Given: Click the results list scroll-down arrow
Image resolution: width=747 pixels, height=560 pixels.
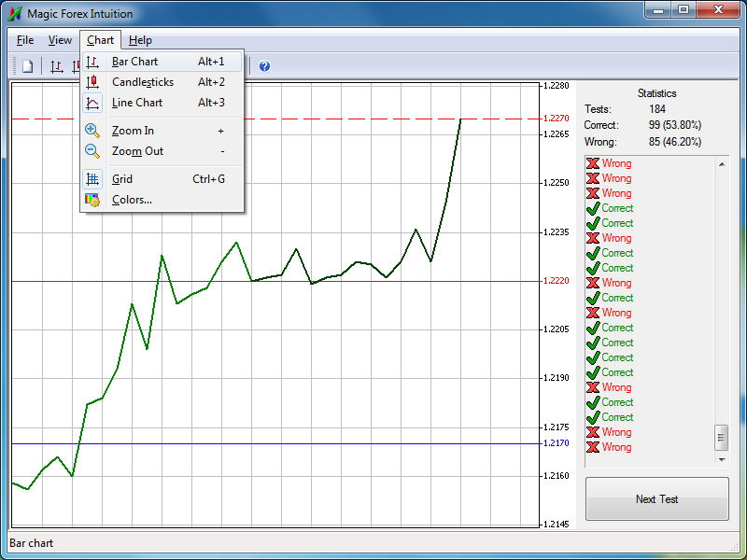Looking at the screenshot, I should pyautogui.click(x=722, y=460).
